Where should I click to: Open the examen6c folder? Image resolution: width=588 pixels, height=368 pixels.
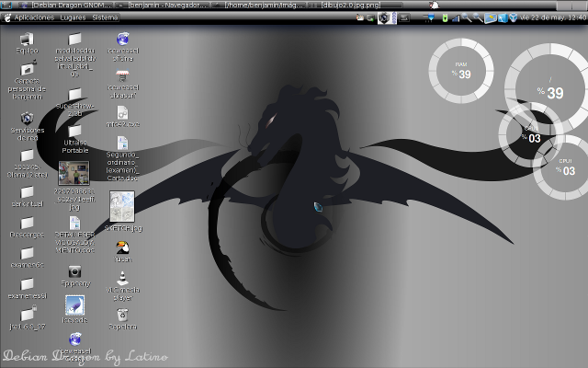[27, 253]
